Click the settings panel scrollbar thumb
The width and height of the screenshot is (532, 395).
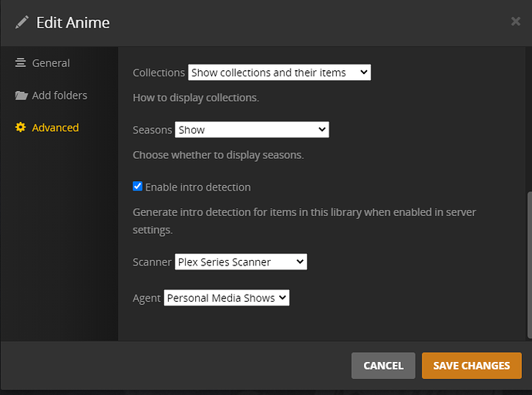527,262
